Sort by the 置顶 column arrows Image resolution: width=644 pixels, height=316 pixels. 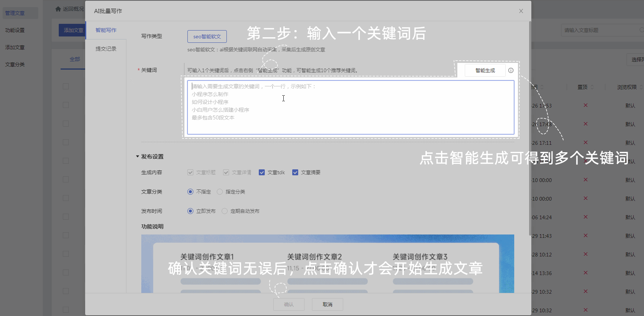tap(592, 87)
